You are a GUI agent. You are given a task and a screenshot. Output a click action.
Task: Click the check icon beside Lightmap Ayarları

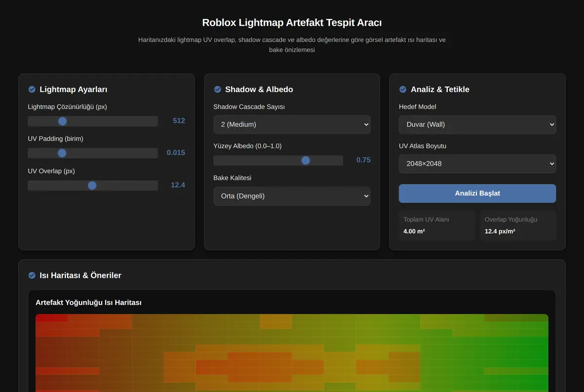tap(32, 89)
